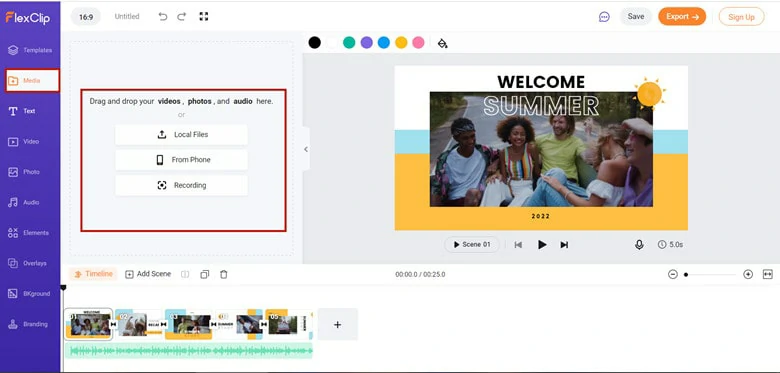Select scene 04 thumbnail in timeline

tap(239, 324)
